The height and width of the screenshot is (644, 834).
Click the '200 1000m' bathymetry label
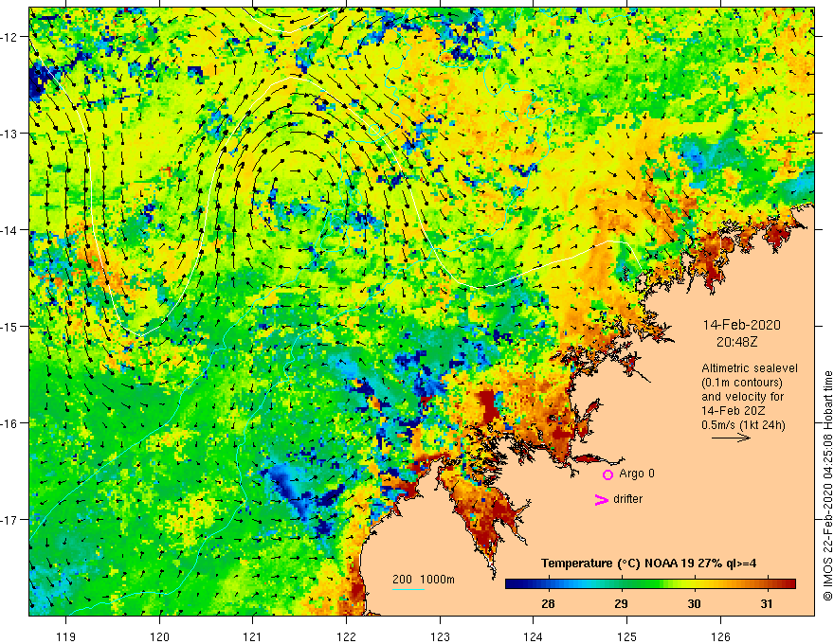click(x=424, y=580)
